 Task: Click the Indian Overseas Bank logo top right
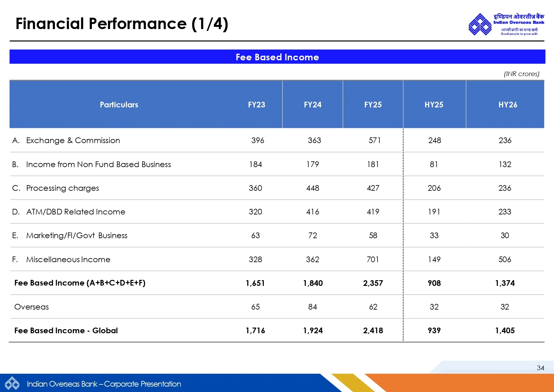tap(506, 24)
